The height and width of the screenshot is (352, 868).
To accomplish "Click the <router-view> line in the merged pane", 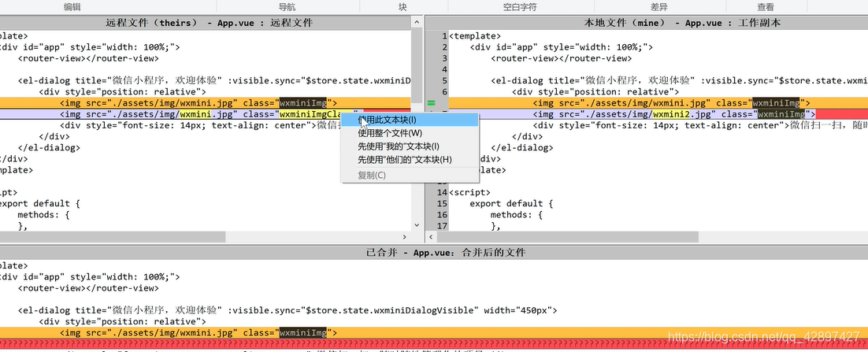I will [x=88, y=287].
